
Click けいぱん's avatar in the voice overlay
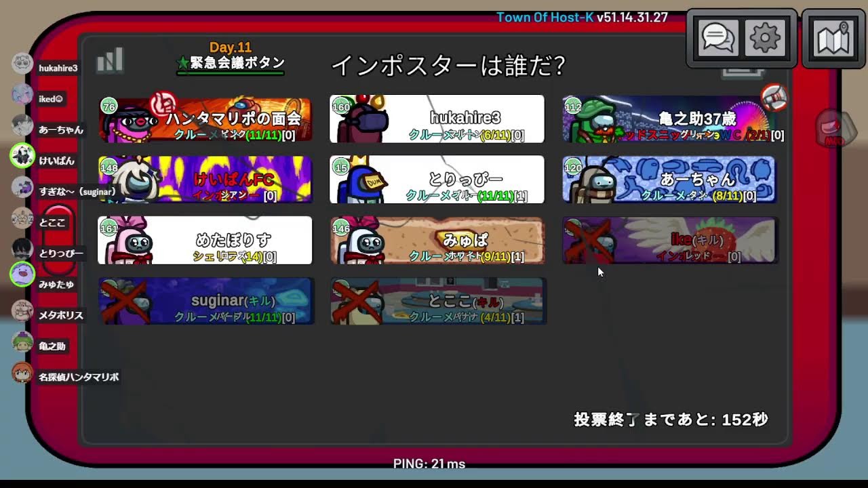tap(22, 157)
